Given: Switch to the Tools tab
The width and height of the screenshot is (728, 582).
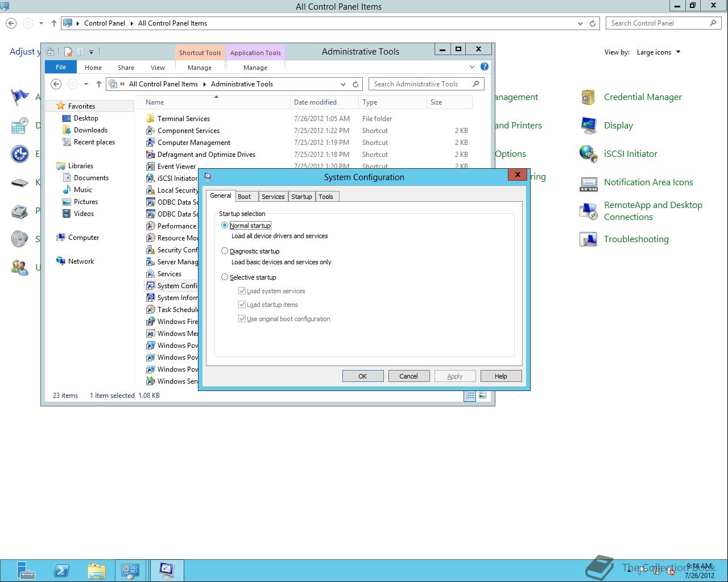Looking at the screenshot, I should pyautogui.click(x=326, y=197).
